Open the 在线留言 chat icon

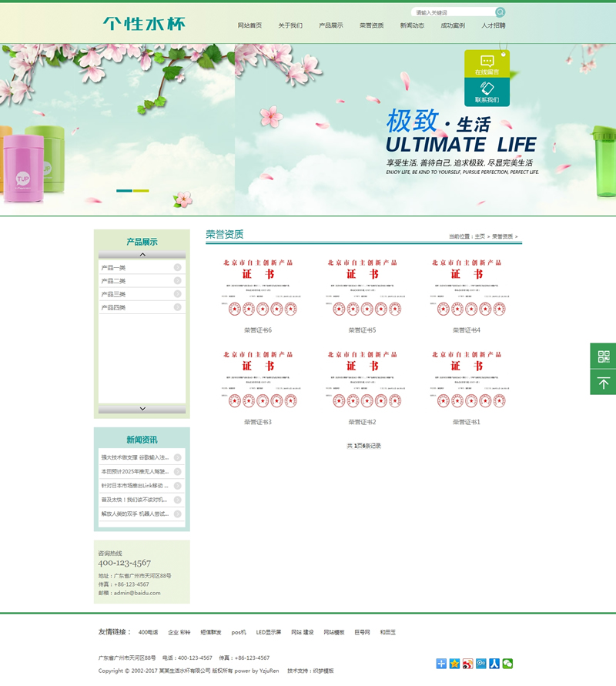point(487,62)
